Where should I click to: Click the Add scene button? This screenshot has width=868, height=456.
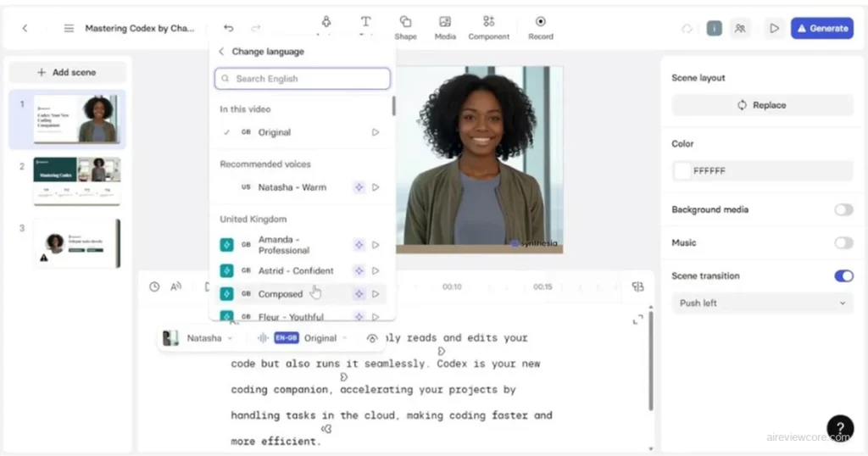tap(67, 73)
